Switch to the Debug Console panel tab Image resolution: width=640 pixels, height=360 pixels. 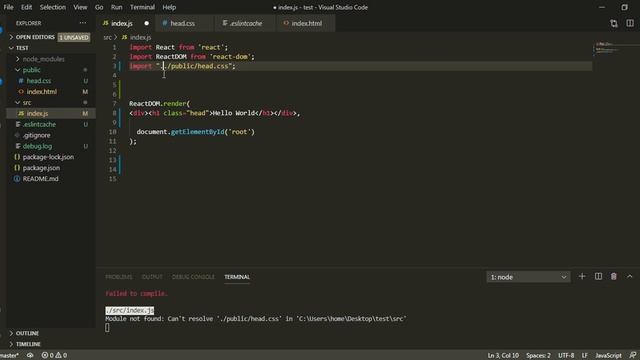[x=193, y=277]
